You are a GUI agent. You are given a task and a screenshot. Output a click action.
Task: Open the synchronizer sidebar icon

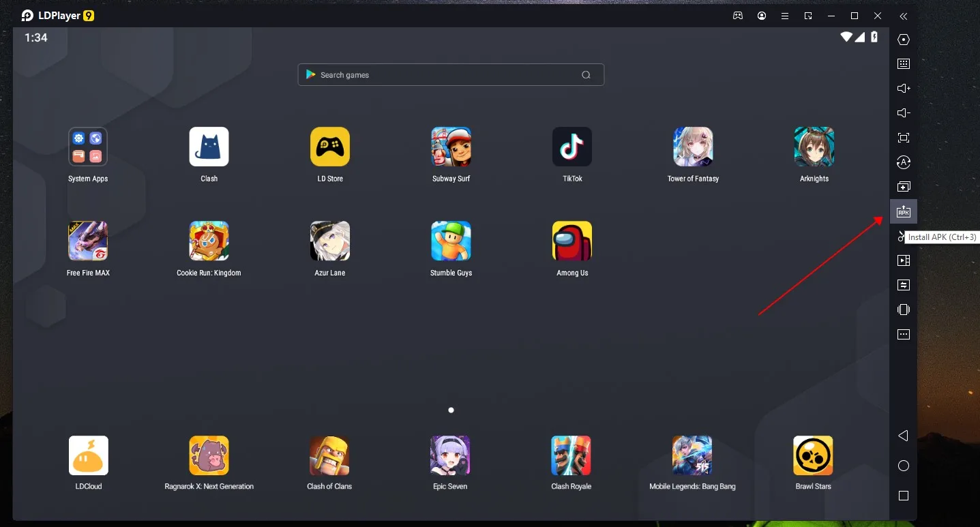[904, 285]
